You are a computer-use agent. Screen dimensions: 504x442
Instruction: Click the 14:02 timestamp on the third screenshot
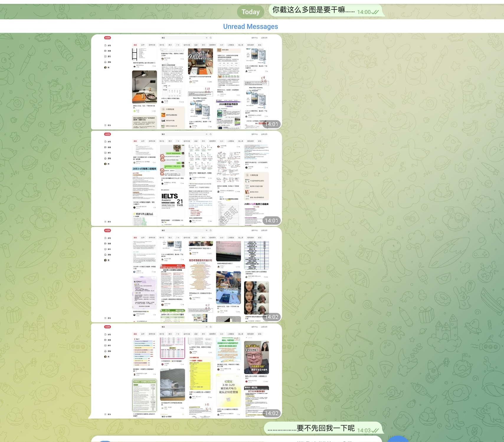point(271,317)
